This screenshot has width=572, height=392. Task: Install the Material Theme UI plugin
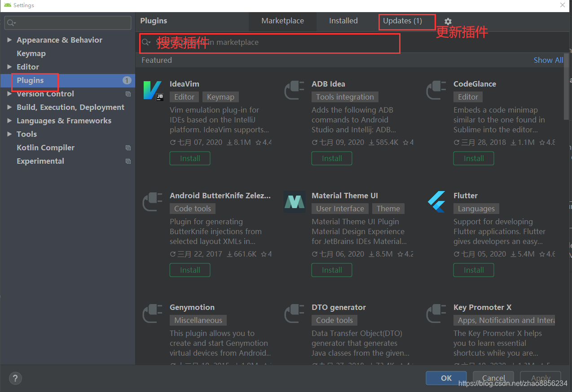(332, 270)
